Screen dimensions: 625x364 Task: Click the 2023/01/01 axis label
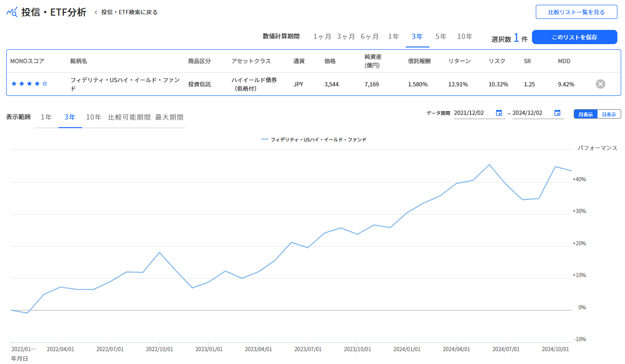click(x=209, y=349)
